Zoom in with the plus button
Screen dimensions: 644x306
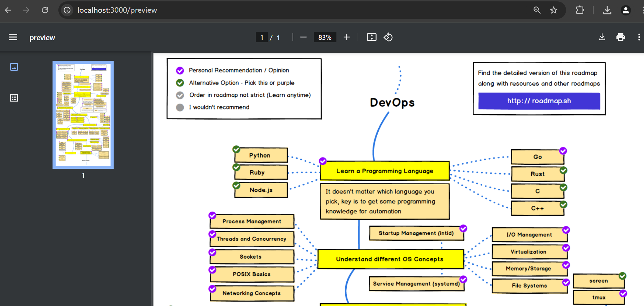[x=347, y=37]
